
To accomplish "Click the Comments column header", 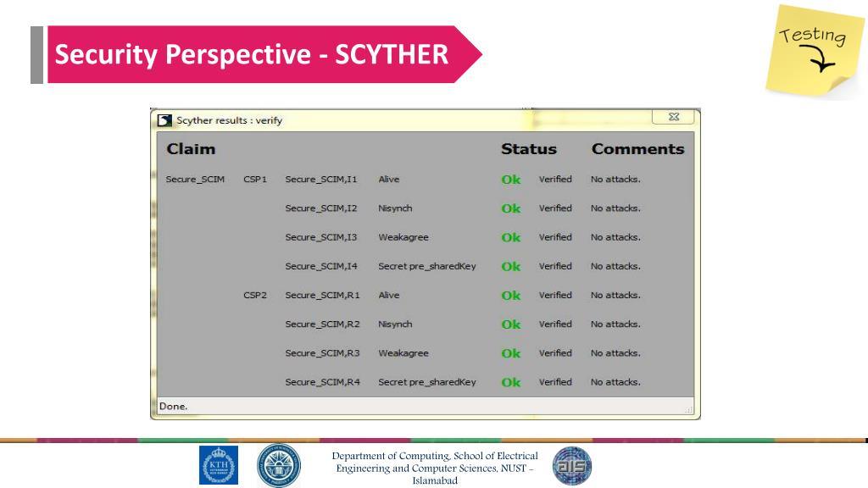I will point(637,149).
